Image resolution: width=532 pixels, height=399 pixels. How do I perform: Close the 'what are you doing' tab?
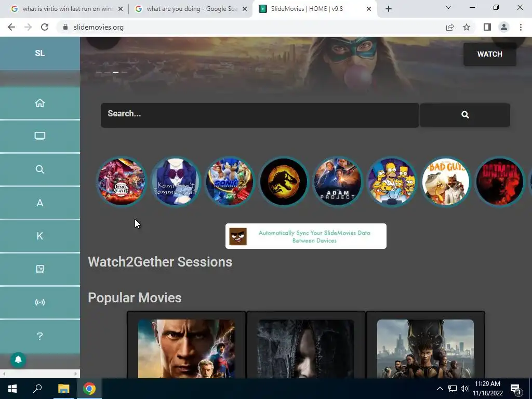pyautogui.click(x=245, y=9)
